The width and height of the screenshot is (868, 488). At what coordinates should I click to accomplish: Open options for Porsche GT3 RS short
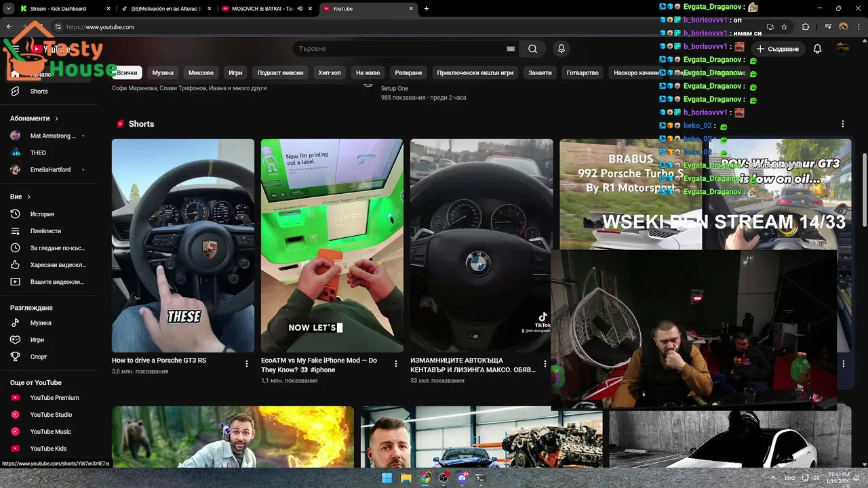[x=247, y=364]
